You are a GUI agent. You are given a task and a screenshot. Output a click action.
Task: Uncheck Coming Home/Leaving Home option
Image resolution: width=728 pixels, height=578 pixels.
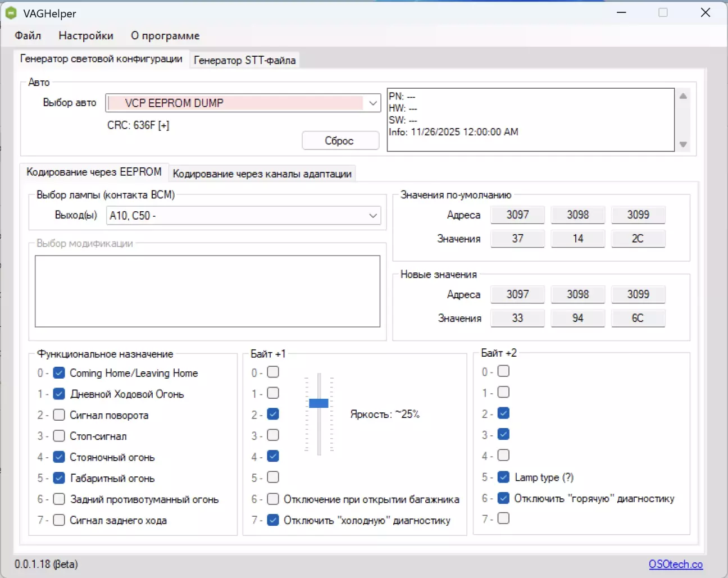click(x=59, y=373)
